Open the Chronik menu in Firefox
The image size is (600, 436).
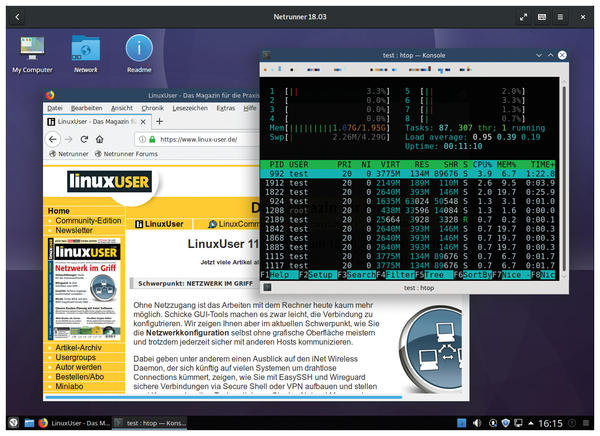pyautogui.click(x=153, y=108)
